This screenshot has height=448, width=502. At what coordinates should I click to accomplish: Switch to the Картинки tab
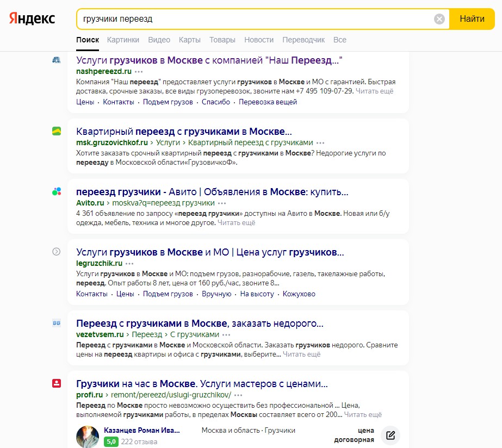coord(123,40)
